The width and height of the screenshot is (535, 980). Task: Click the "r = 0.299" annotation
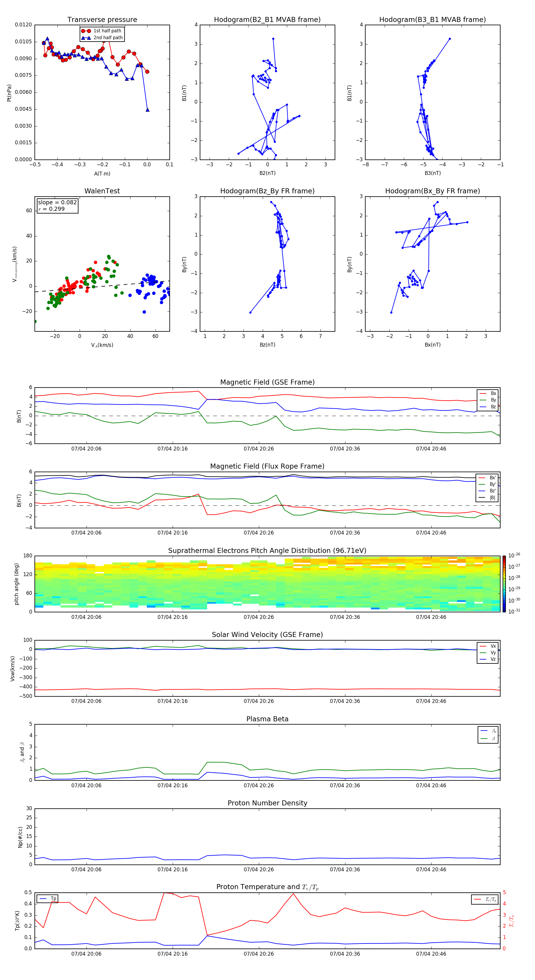[51, 209]
